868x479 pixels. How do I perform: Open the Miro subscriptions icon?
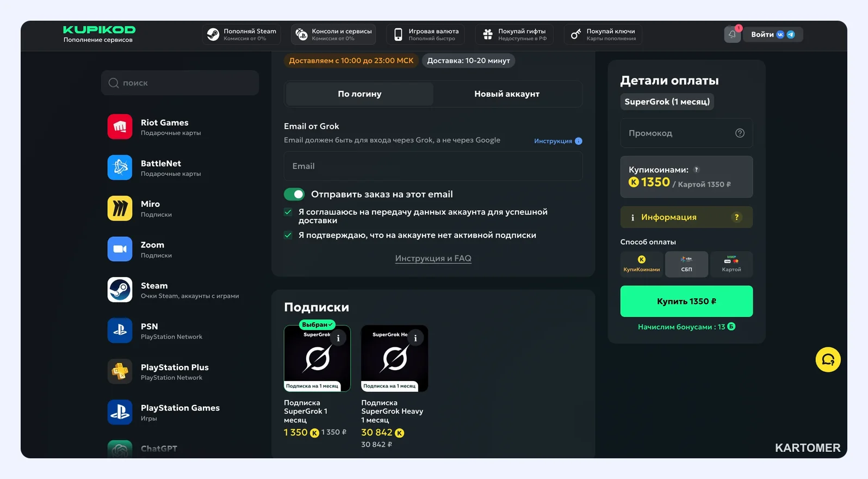pyautogui.click(x=120, y=208)
